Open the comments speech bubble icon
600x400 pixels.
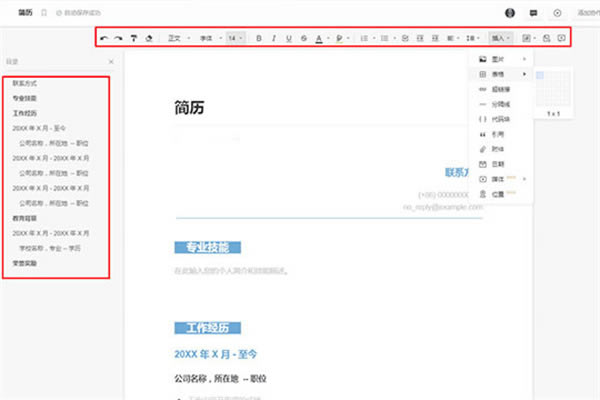(533, 13)
